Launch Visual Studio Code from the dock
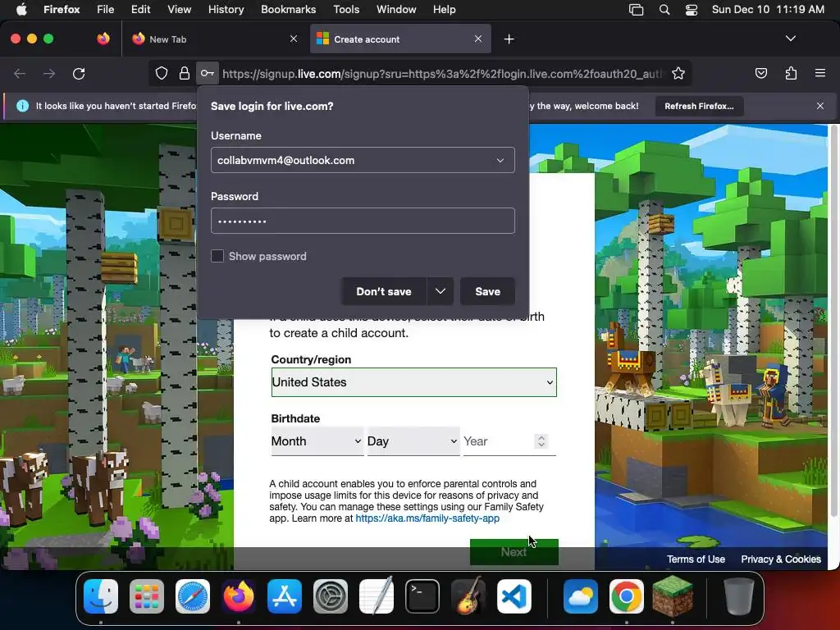This screenshot has height=630, width=840. [514, 596]
